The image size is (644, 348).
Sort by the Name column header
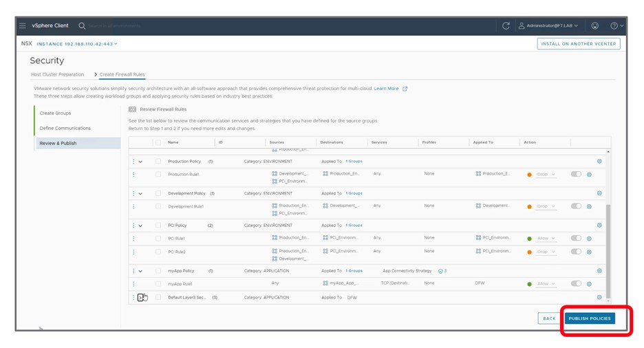173,142
